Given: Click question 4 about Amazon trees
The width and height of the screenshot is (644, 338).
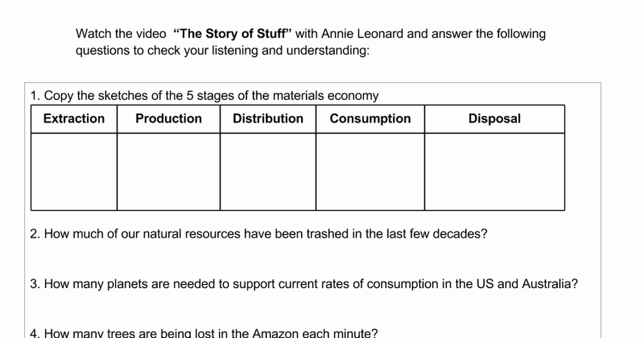Looking at the screenshot, I should click(204, 333).
